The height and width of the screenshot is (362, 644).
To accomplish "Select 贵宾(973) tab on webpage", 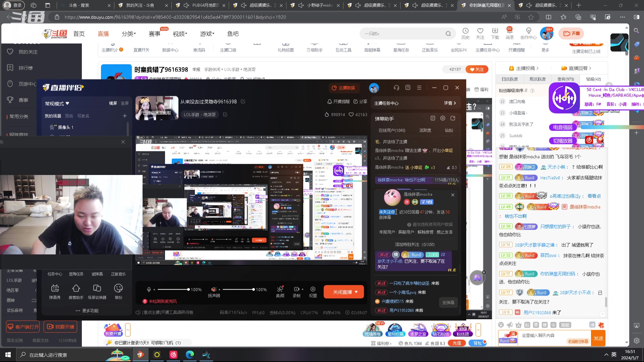I will pos(566,79).
